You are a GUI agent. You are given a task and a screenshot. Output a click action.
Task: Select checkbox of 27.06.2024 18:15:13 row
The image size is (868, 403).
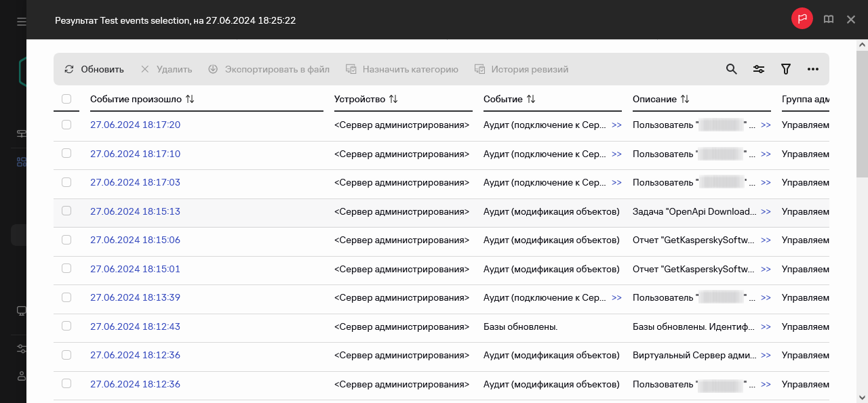(66, 211)
